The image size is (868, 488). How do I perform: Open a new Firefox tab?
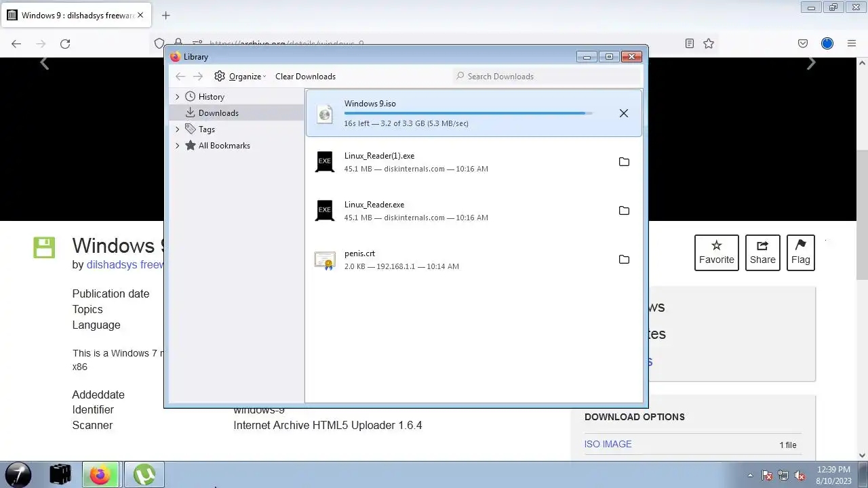pos(165,15)
